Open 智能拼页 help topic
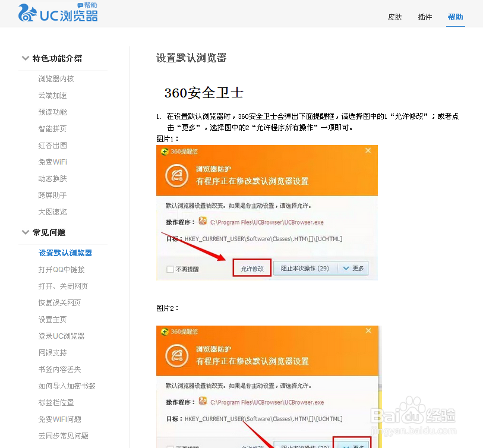This screenshot has height=448, width=483. click(x=52, y=129)
